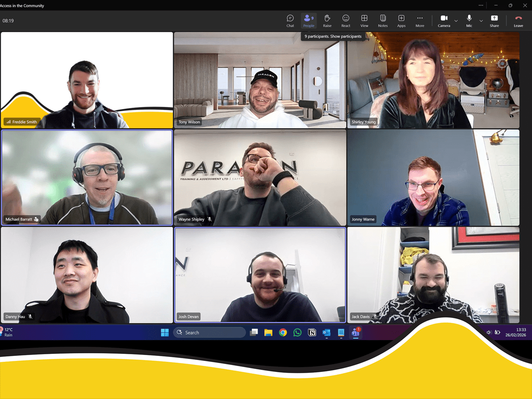Expand the Mic options dropdown arrow
This screenshot has width=532, height=399.
(481, 21)
